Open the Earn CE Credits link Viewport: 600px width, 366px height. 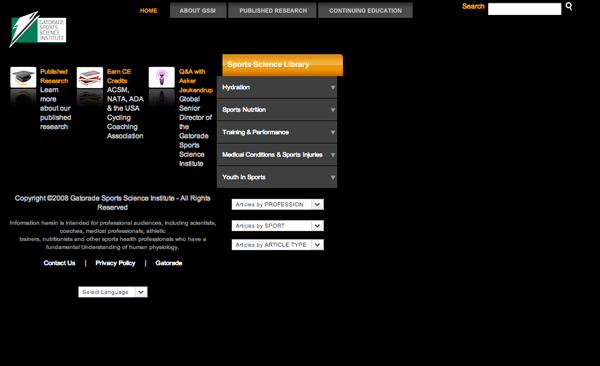click(119, 76)
